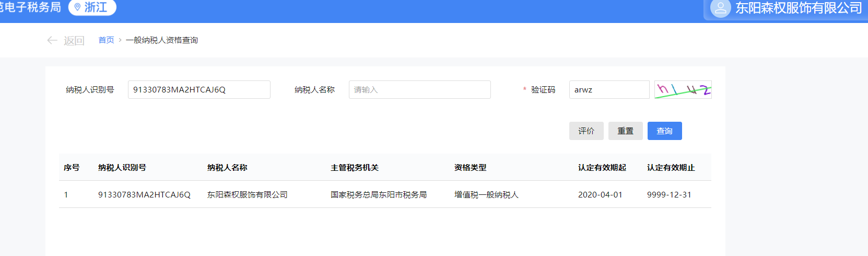The width and height of the screenshot is (868, 256).
Task: Click the location pin icon beside 浙江
Action: click(x=77, y=7)
